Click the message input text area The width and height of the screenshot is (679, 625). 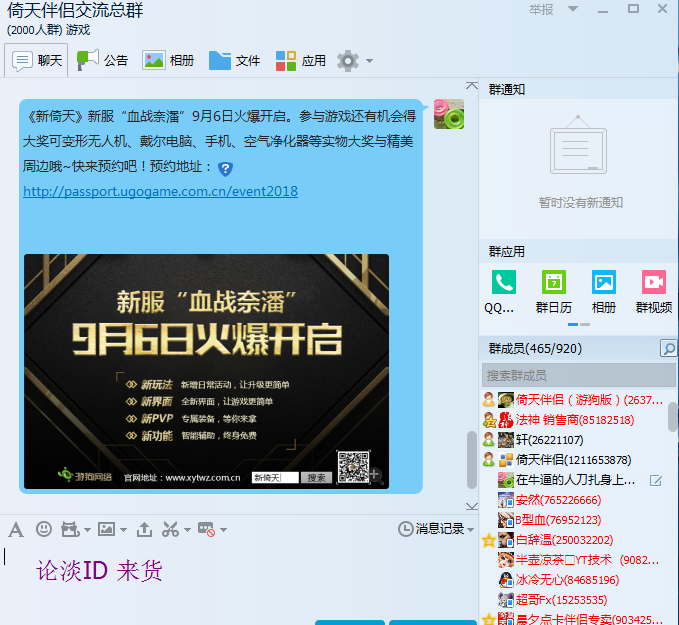(238, 580)
